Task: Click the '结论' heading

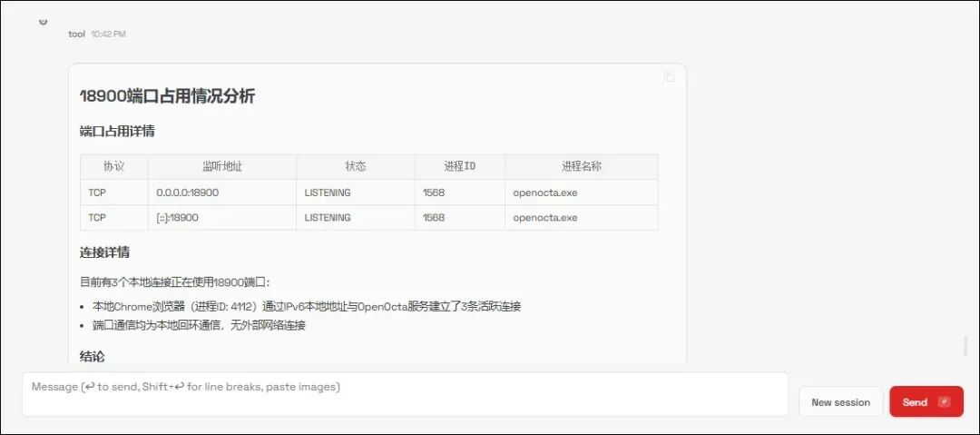Action: (x=93, y=357)
